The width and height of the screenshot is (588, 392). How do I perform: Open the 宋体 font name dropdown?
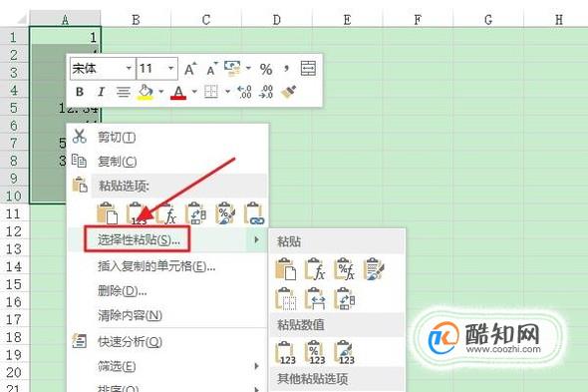click(129, 69)
